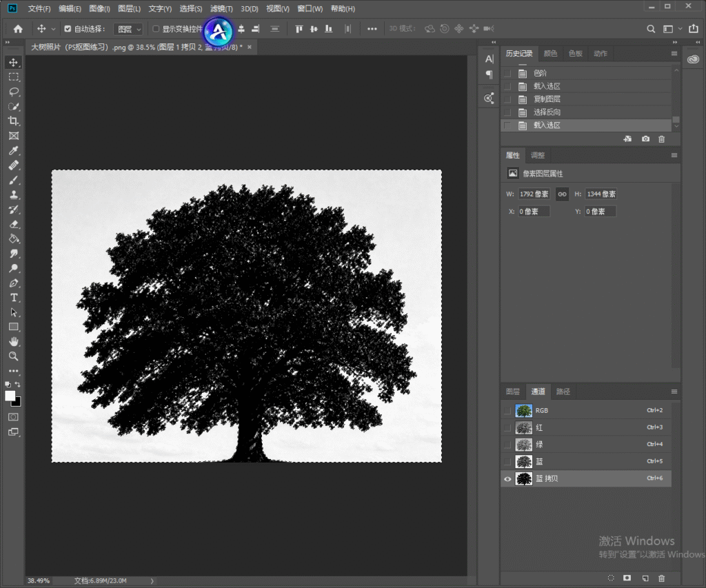Select the History Brush tool
Viewport: 706px width, 588px height.
tap(14, 210)
